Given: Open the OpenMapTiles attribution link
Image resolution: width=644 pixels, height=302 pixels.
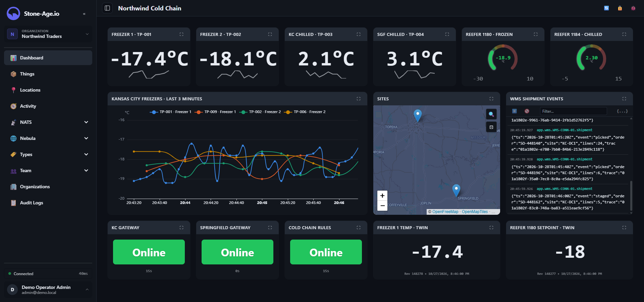Looking at the screenshot, I should coord(475,212).
